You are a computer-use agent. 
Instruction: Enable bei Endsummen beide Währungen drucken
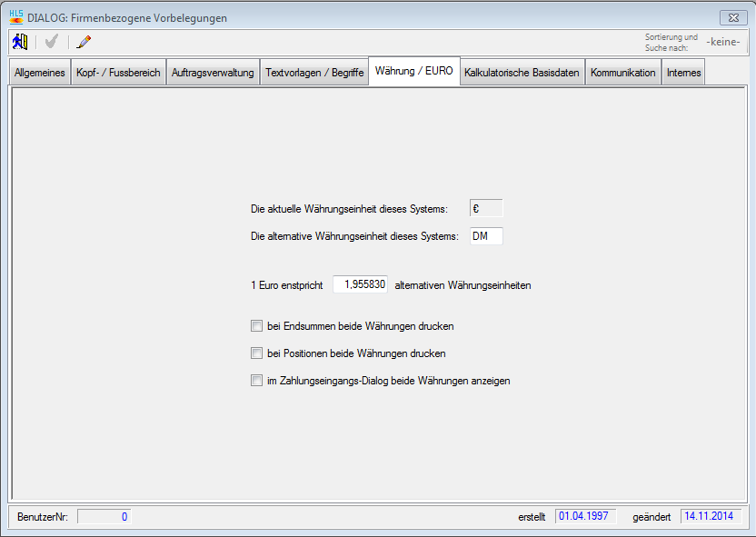pyautogui.click(x=256, y=325)
